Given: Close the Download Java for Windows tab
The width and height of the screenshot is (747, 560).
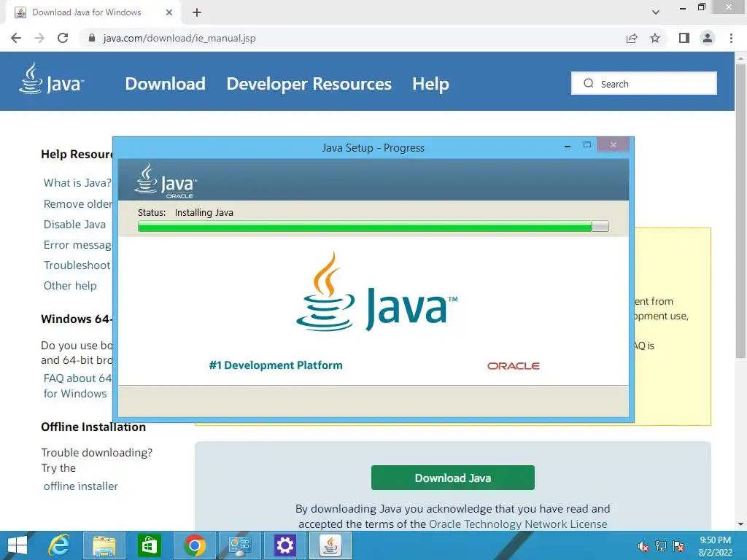Looking at the screenshot, I should tap(169, 12).
